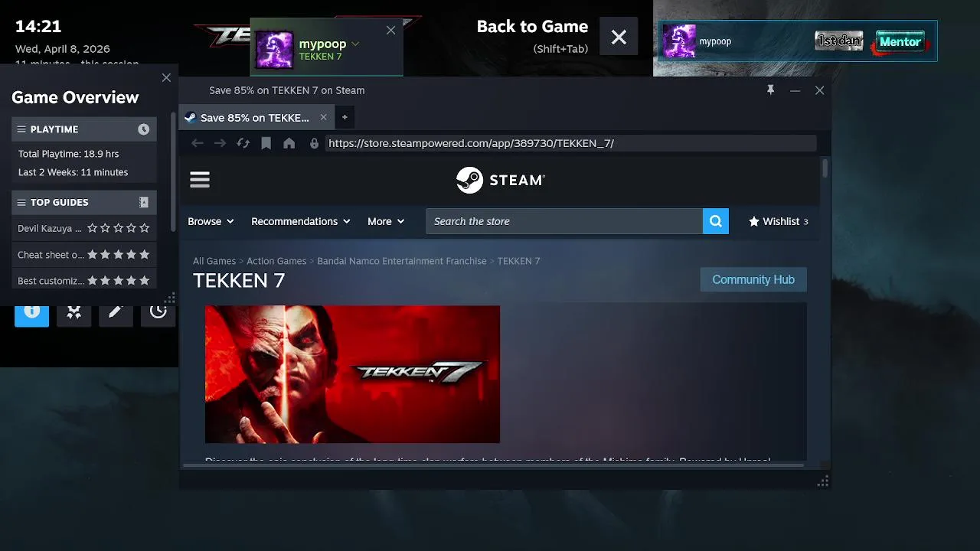Click the Game Overview panel scrollbar
Image resolution: width=980 pixels, height=551 pixels.
coord(174,172)
